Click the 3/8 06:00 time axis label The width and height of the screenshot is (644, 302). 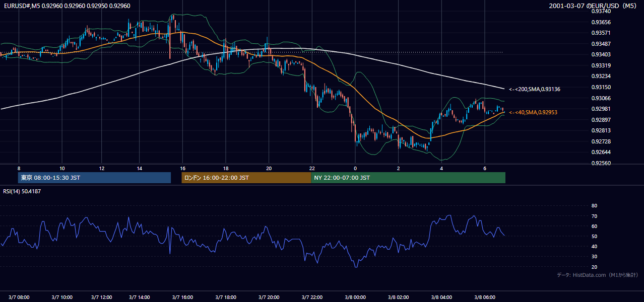pyautogui.click(x=485, y=297)
